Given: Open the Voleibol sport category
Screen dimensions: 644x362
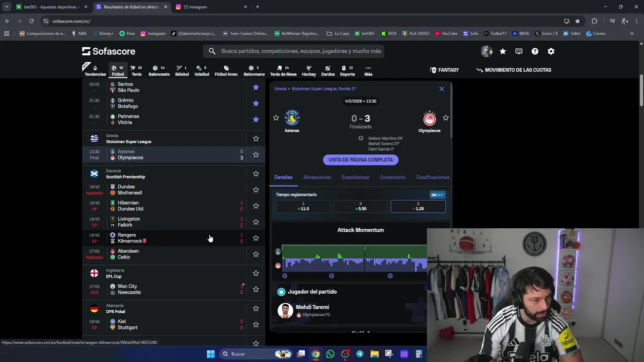Looking at the screenshot, I should 202,70.
